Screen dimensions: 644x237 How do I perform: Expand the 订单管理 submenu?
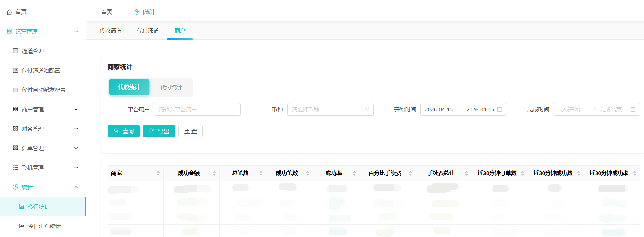click(76, 148)
